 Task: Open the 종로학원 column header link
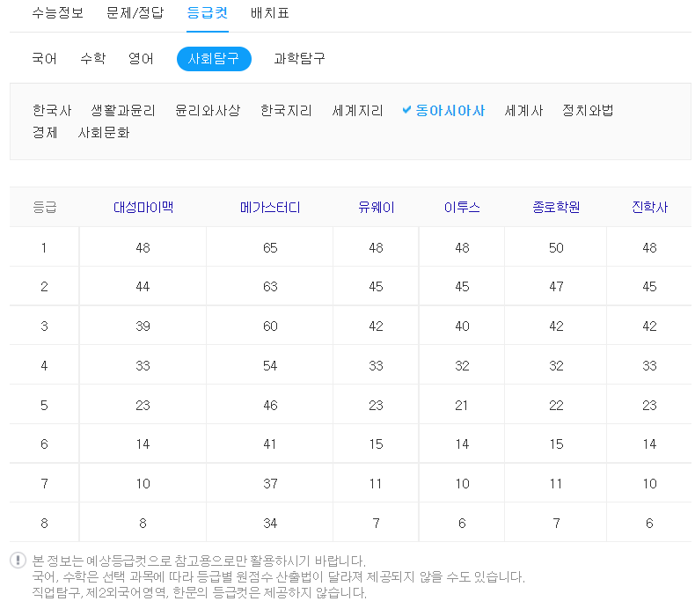click(x=556, y=207)
